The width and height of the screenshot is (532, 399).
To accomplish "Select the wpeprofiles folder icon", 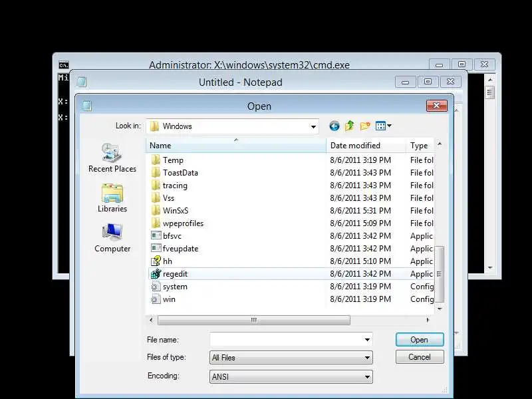I will tap(156, 223).
